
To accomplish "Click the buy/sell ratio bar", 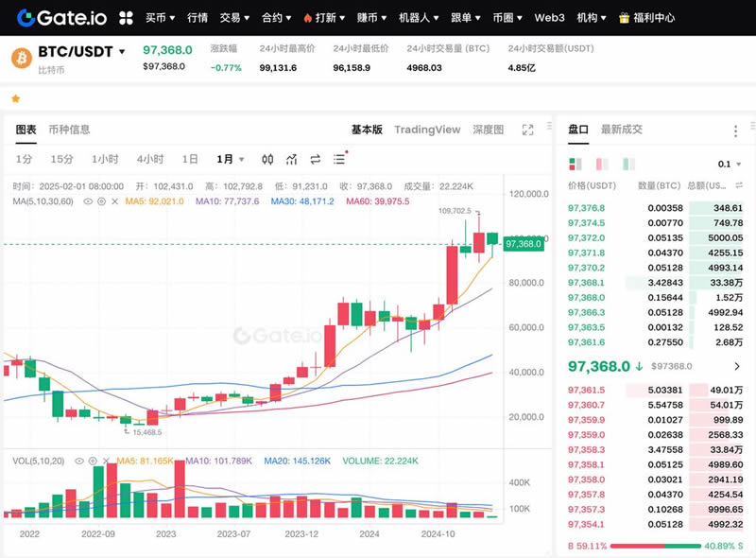I will coord(655,546).
